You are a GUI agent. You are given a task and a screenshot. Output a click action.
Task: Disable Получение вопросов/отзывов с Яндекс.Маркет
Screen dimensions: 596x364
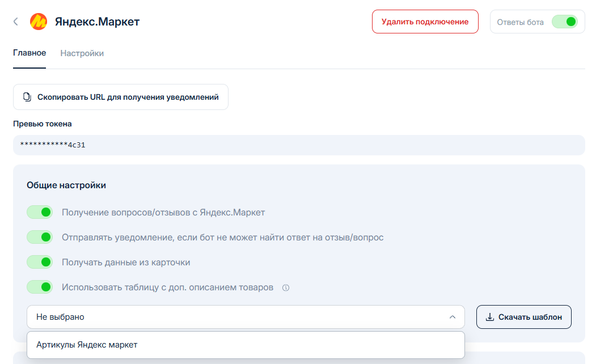40,213
